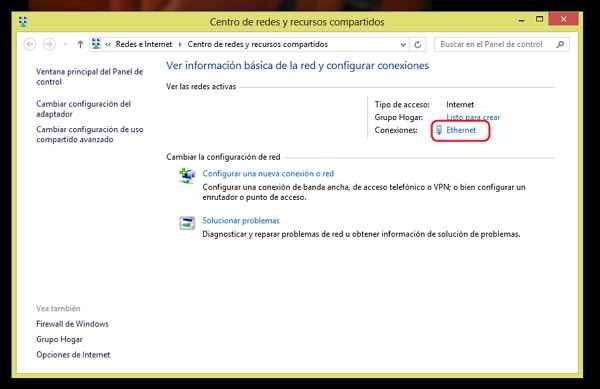Open Cambiar configuración del adaptador
This screenshot has width=600, height=389.
[83, 109]
